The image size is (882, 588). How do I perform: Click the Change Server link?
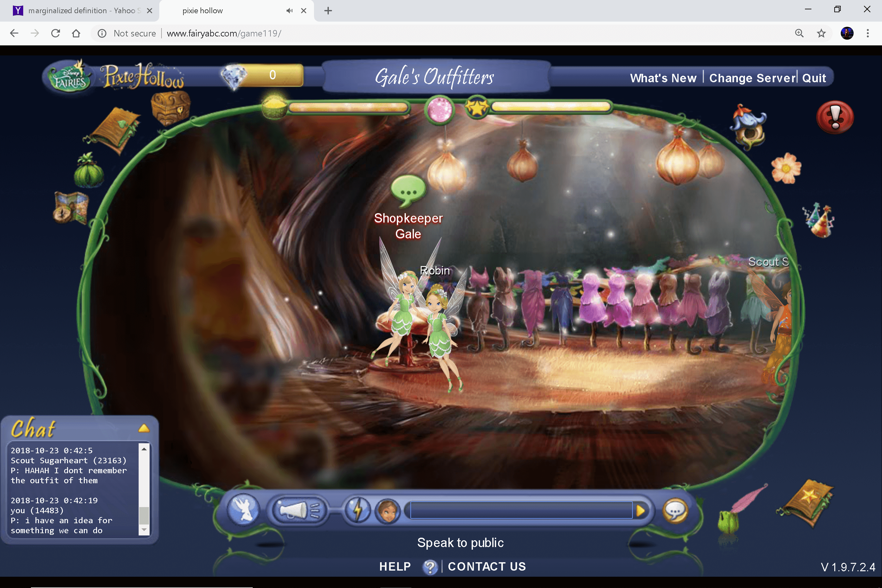[752, 78]
